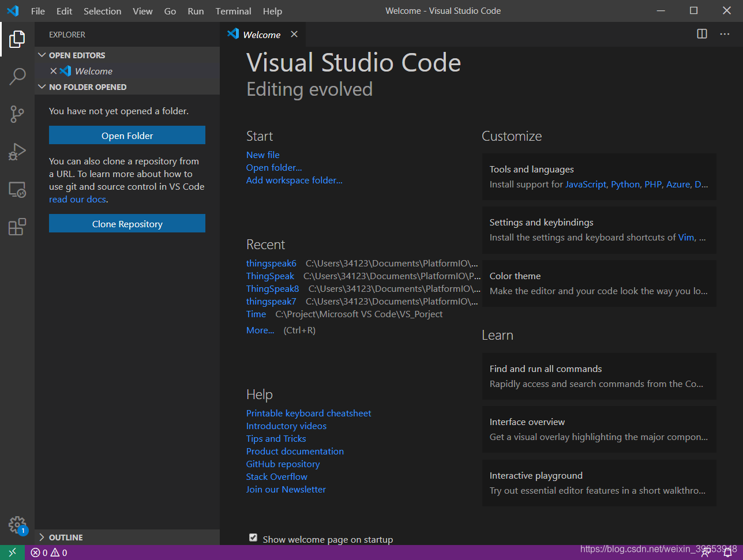This screenshot has height=560, width=743.
Task: Open the Go menu
Action: [170, 11]
